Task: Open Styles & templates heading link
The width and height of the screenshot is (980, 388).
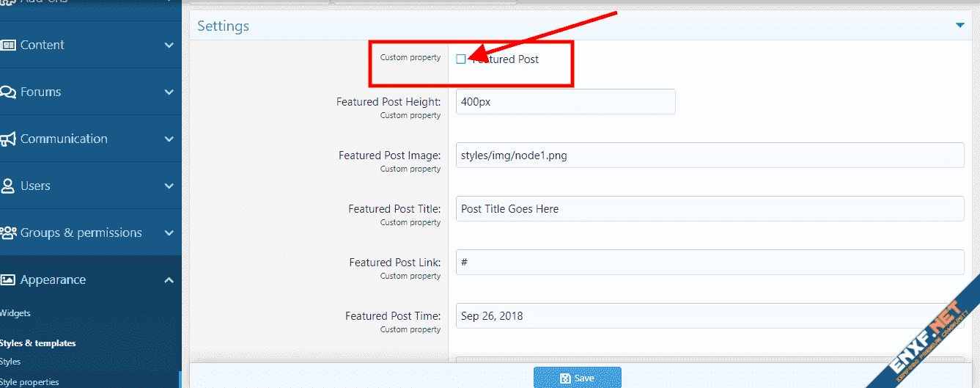Action: tap(37, 343)
